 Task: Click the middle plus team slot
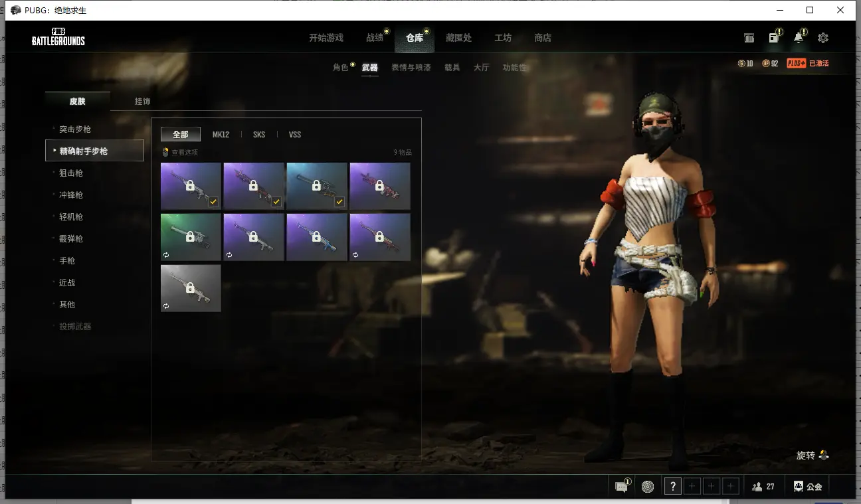point(712,487)
